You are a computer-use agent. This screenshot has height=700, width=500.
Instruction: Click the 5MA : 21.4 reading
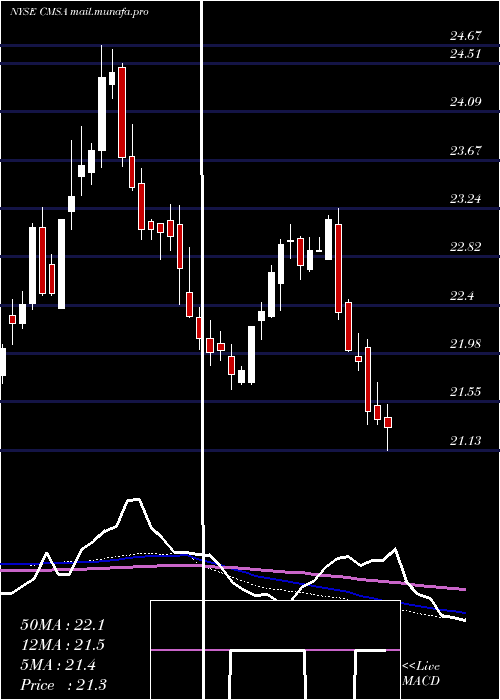pos(58,665)
